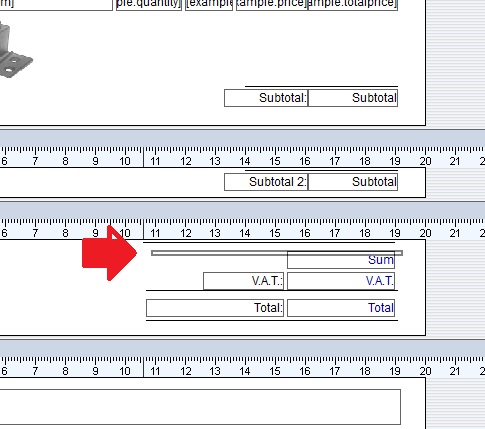Select the blue 'V.A.T.' value field
Screen dimensions: 485x429
(x=341, y=281)
